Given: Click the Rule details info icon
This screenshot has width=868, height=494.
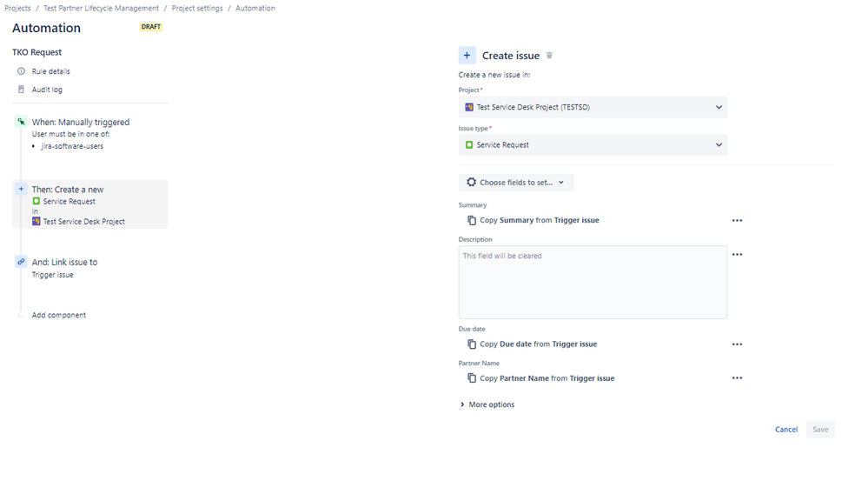Looking at the screenshot, I should [21, 71].
